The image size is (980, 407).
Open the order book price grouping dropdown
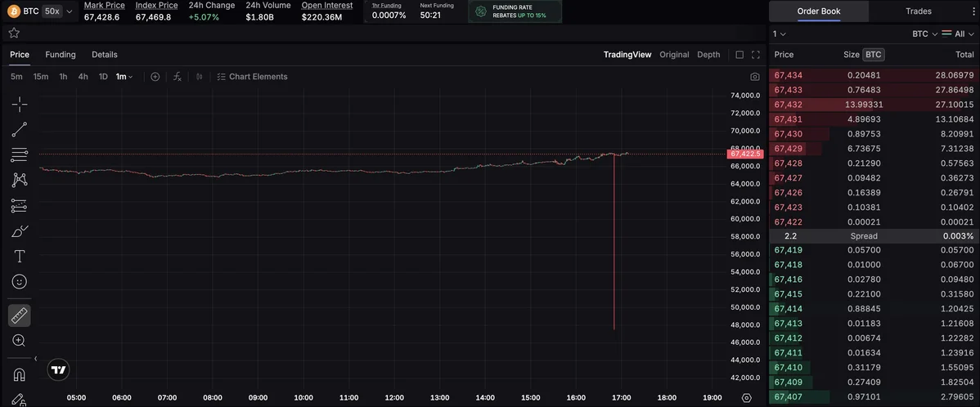click(x=780, y=34)
